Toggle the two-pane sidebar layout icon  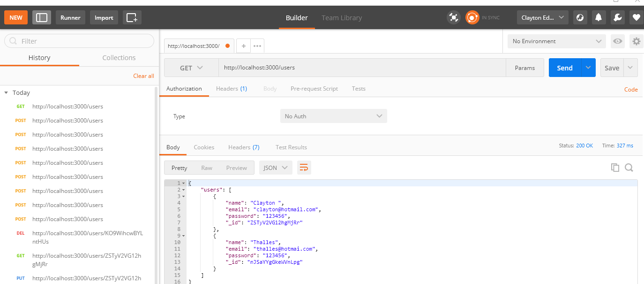pyautogui.click(x=41, y=17)
